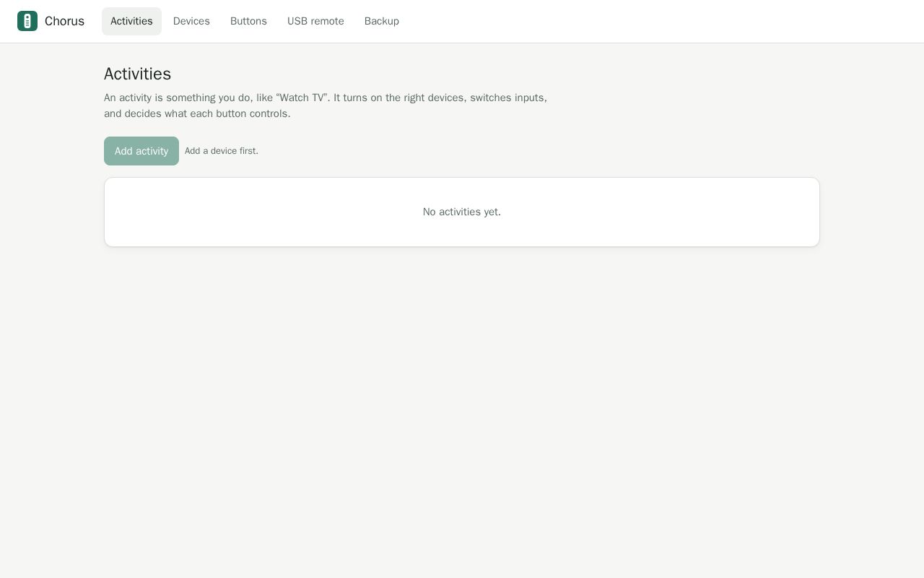Image resolution: width=924 pixels, height=578 pixels.
Task: Click the Chorus app name
Action: pyautogui.click(x=64, y=21)
